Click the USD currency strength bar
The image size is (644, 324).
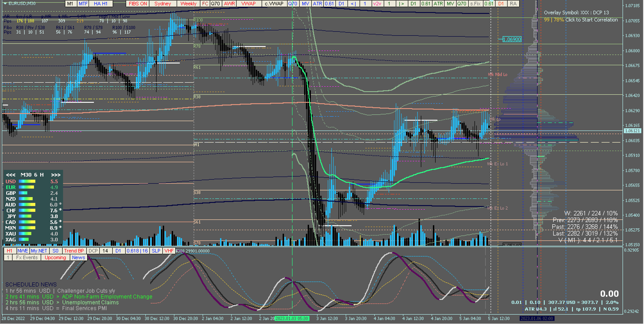tap(27, 181)
